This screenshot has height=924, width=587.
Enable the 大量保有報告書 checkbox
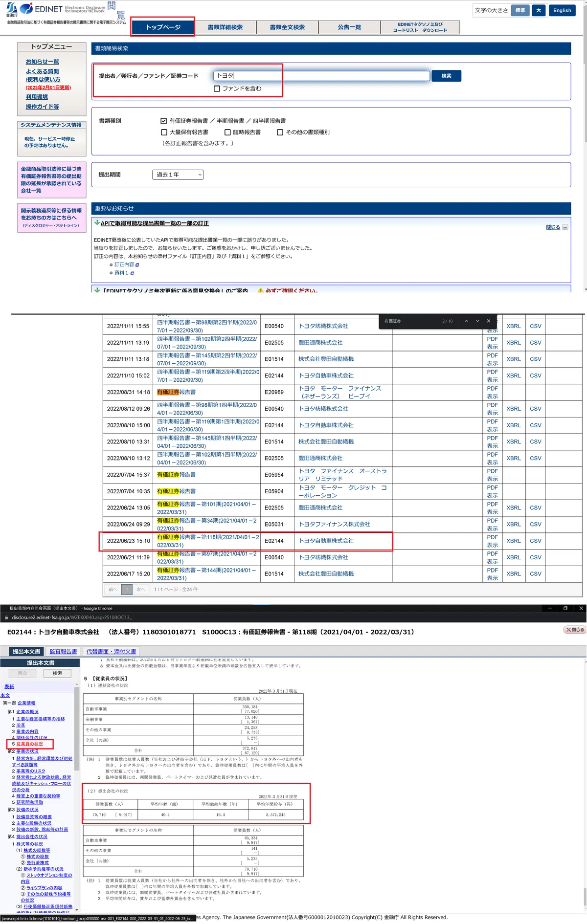(x=164, y=132)
